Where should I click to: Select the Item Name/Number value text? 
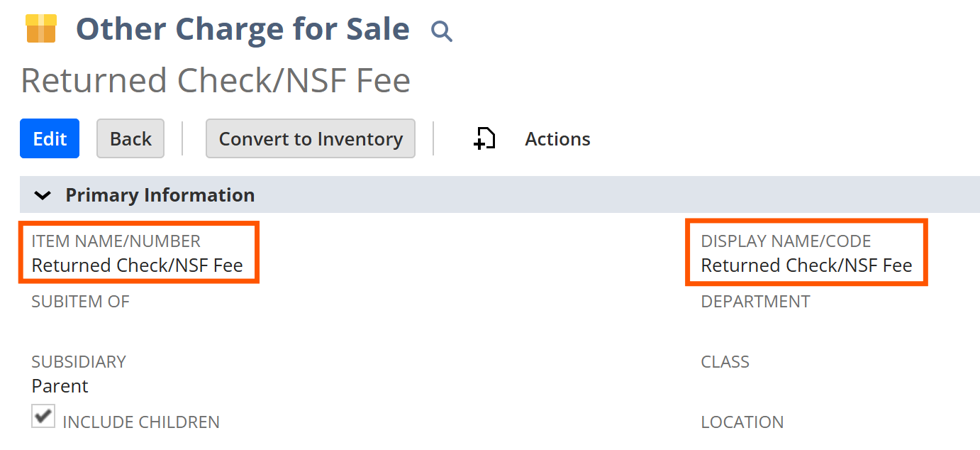(138, 265)
